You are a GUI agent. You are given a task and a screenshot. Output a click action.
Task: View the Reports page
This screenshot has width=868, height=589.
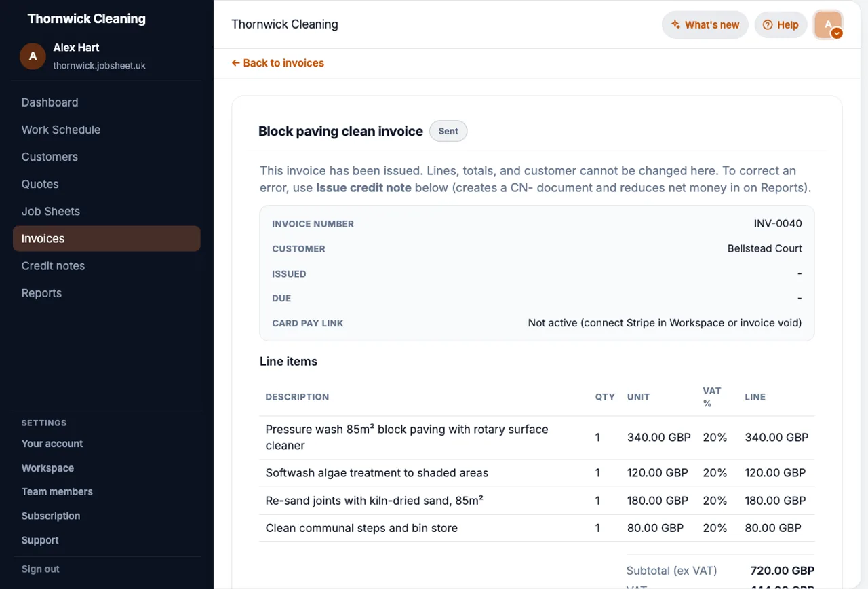(x=41, y=293)
